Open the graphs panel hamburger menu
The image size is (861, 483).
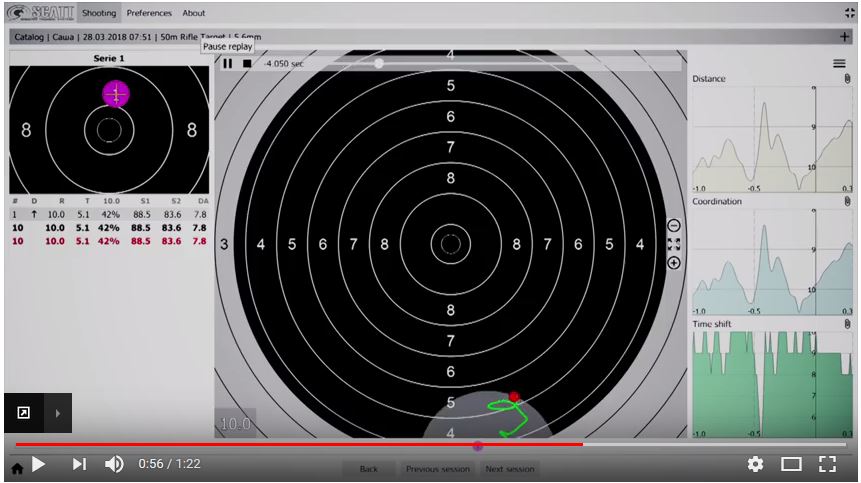840,63
